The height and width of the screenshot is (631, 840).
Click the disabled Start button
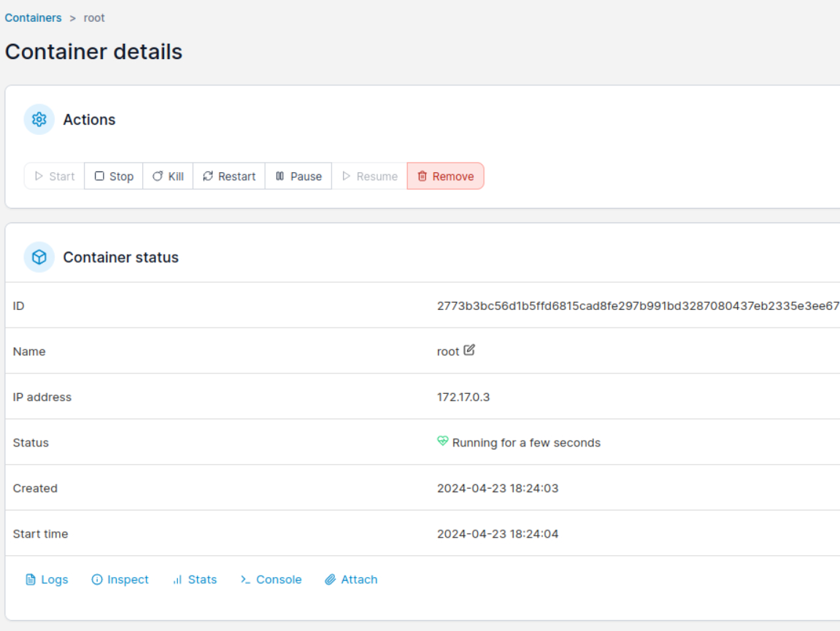(55, 177)
